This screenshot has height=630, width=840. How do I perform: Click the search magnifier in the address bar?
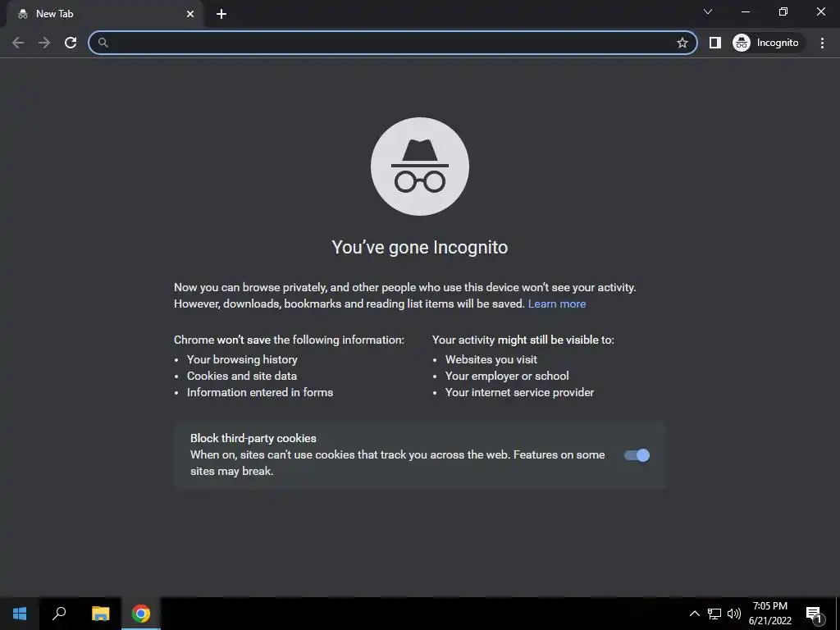pyautogui.click(x=103, y=43)
